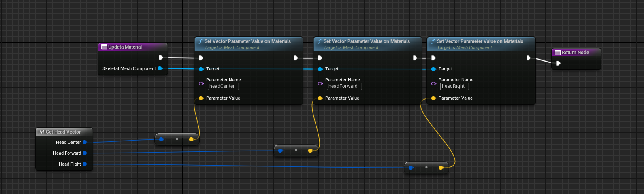Click Target pin on headCenter node
The height and width of the screenshot is (194, 644).
coord(201,69)
